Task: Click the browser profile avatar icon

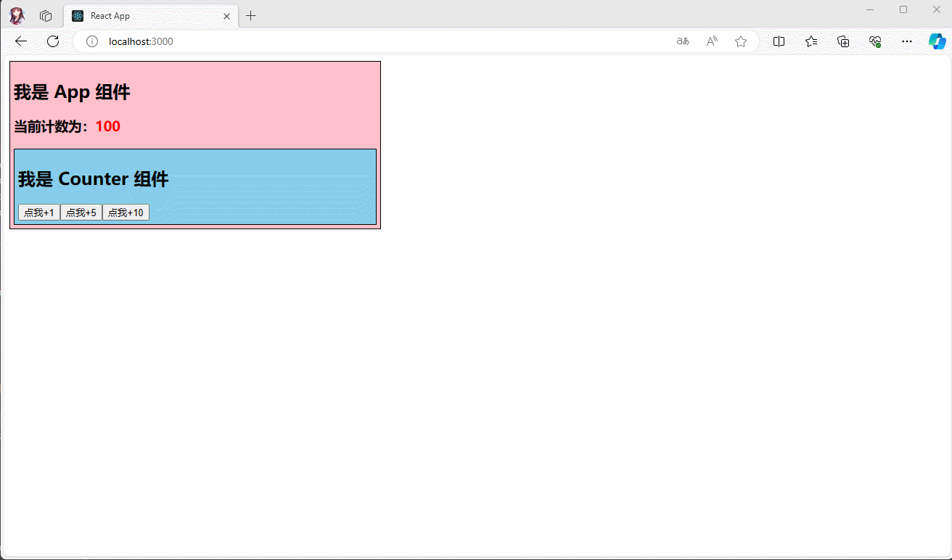Action: point(17,15)
